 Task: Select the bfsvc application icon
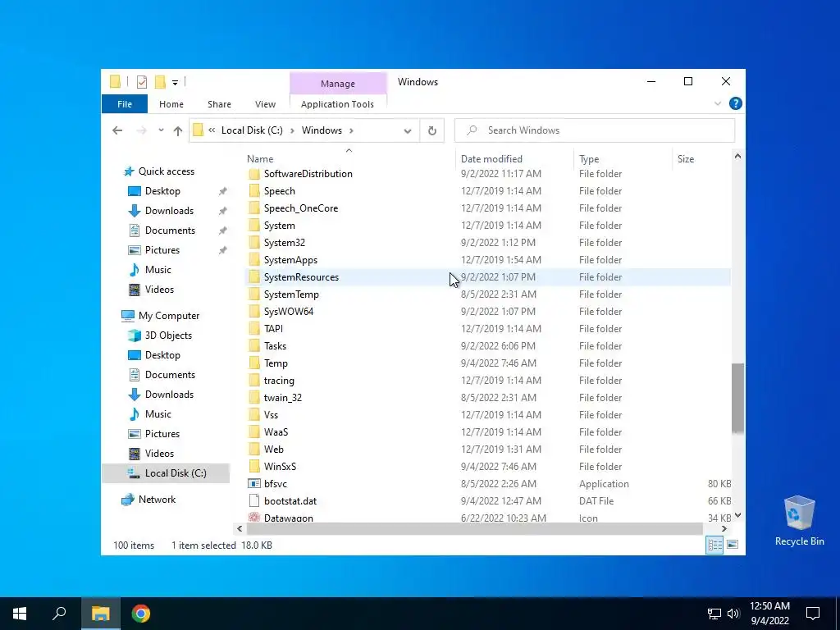254,484
